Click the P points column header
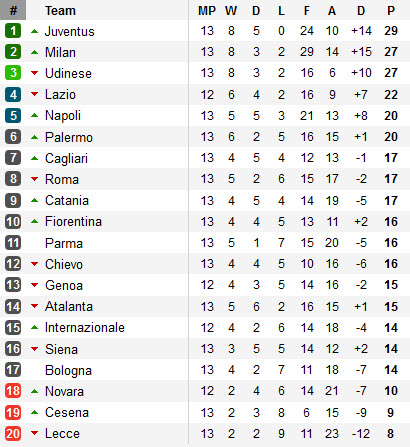 (x=391, y=11)
